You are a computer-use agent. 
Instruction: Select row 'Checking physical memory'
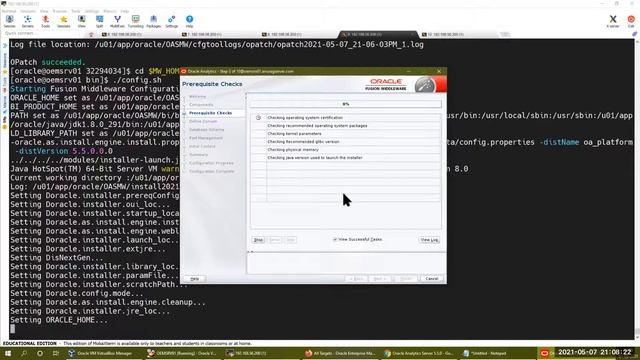point(346,149)
